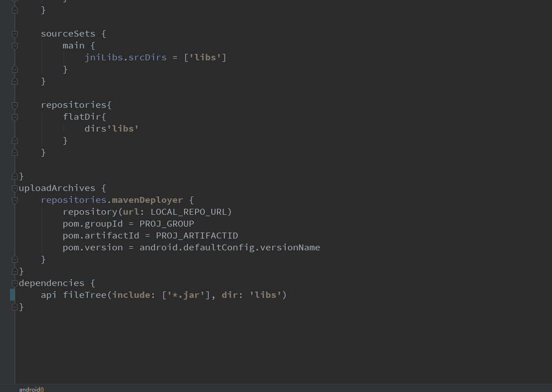Collapse the android-level repositories block
Image resolution: width=552 pixels, height=392 pixels.
click(x=15, y=105)
